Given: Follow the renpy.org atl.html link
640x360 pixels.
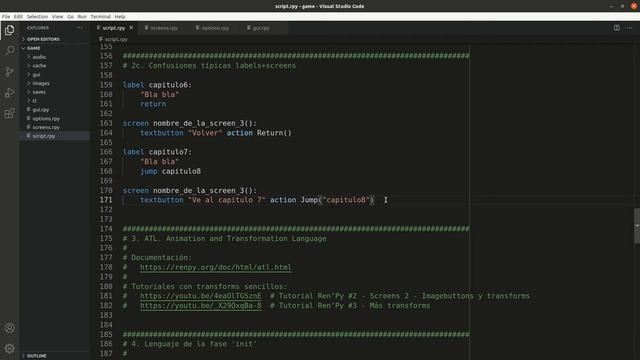Looking at the screenshot, I should pos(216,267).
